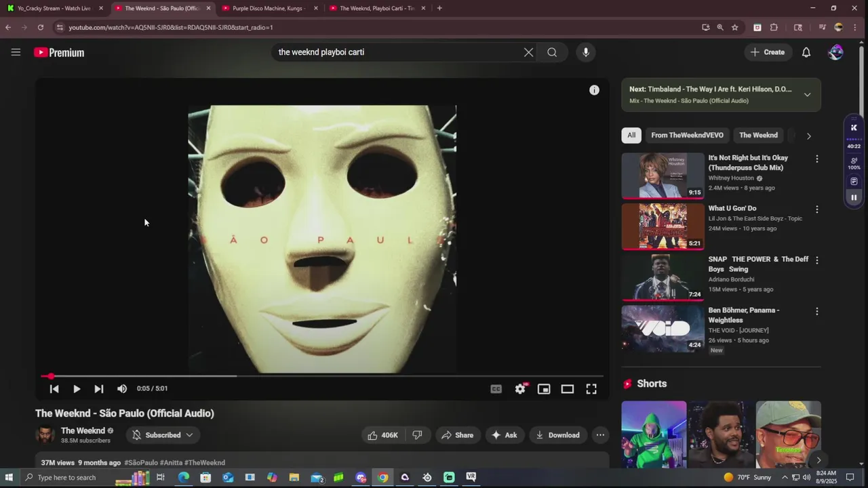Open What U Gon' Do video title
Viewport: 868px width, 488px height.
(732, 208)
